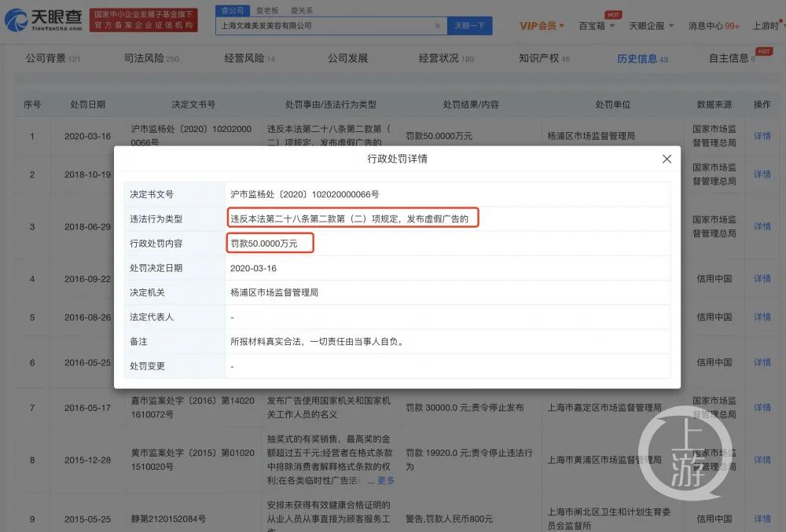Image resolution: width=786 pixels, height=532 pixels.
Task: Switch to the 经营风险 tab
Action: tap(249, 58)
